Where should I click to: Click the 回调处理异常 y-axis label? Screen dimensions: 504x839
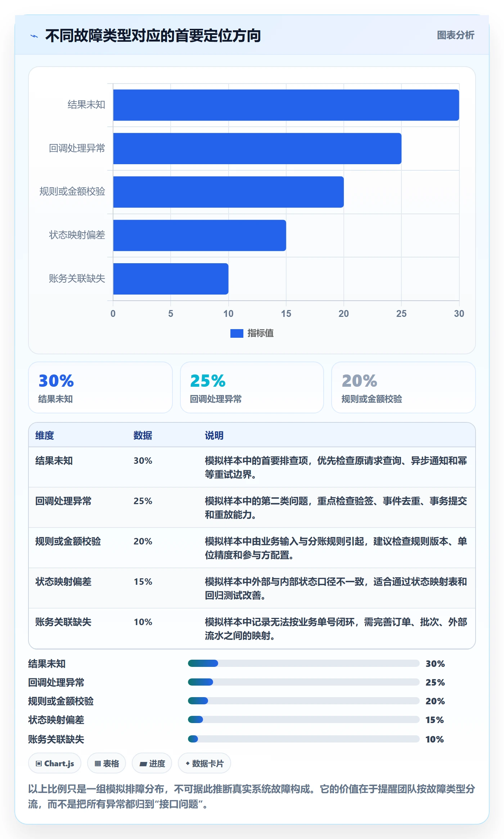point(77,148)
